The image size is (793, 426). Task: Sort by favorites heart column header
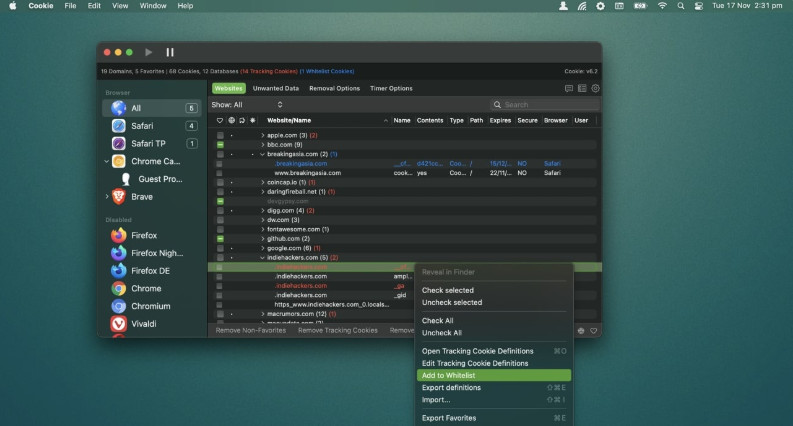pyautogui.click(x=219, y=120)
